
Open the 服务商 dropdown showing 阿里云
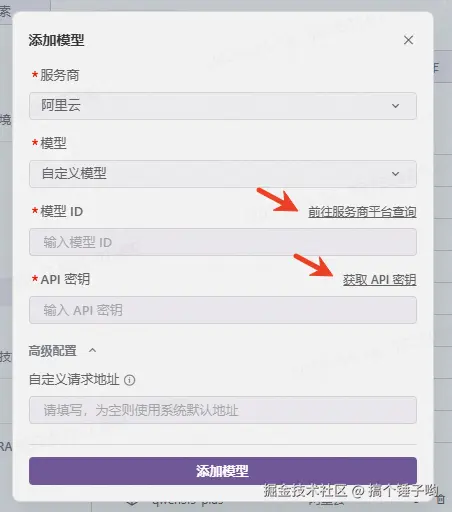click(223, 106)
